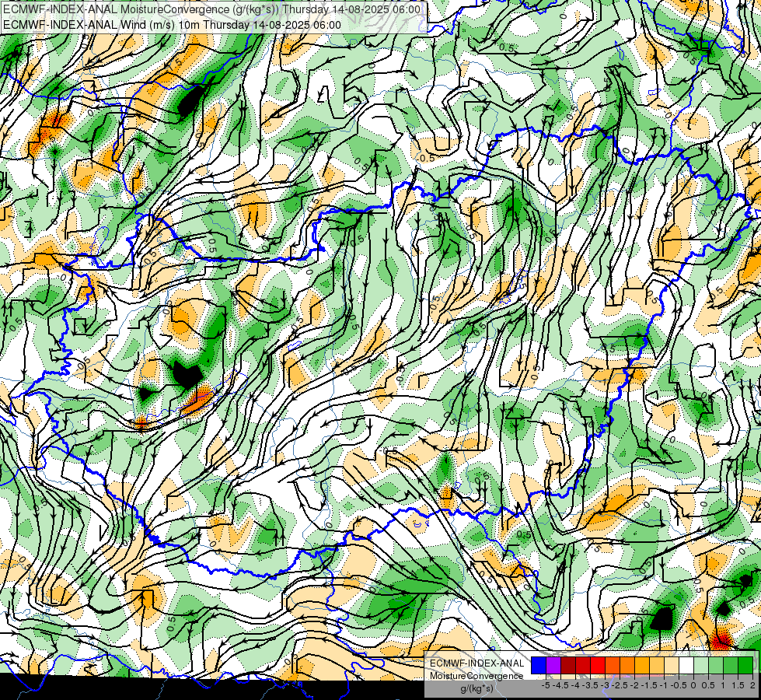Click the white legend swatch
761x700 pixels.
686,665
